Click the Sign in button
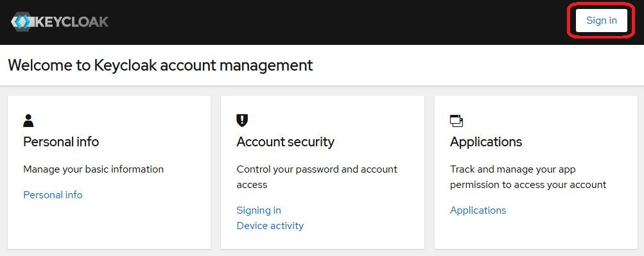The image size is (644, 256). (601, 21)
